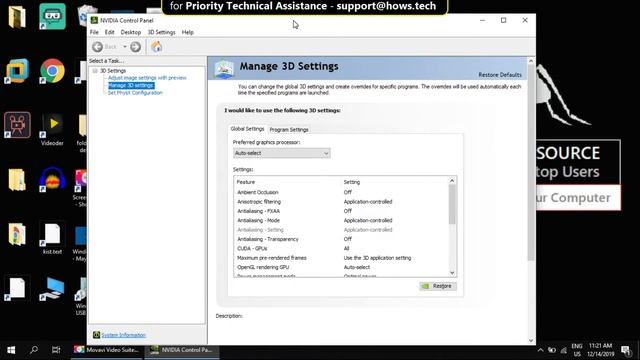Open the Desktop menu
This screenshot has height=360, width=640.
coord(131,32)
